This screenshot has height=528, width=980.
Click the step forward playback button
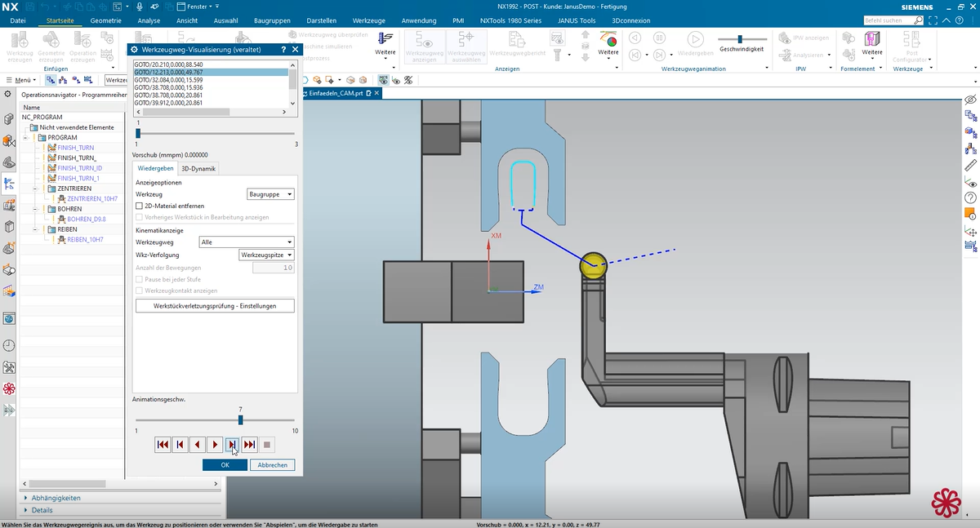pos(232,445)
